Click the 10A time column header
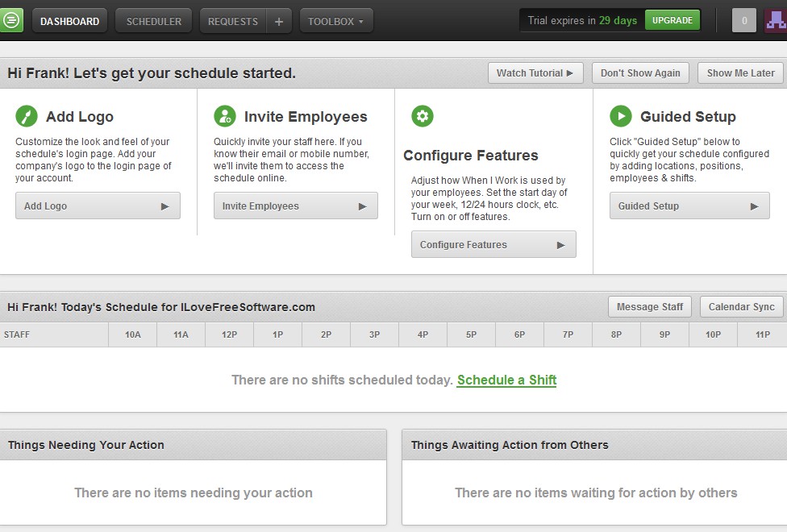This screenshot has height=532, width=787. pos(132,335)
